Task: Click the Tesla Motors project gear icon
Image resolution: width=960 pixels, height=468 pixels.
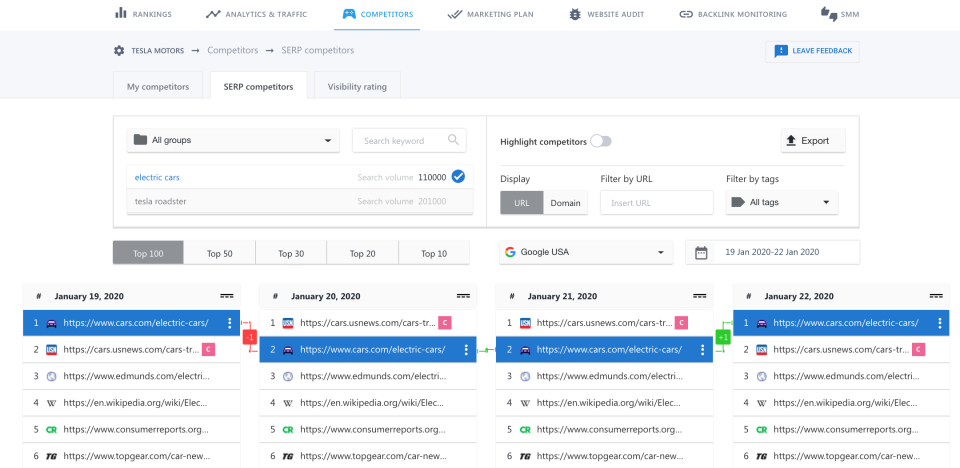Action: click(119, 50)
